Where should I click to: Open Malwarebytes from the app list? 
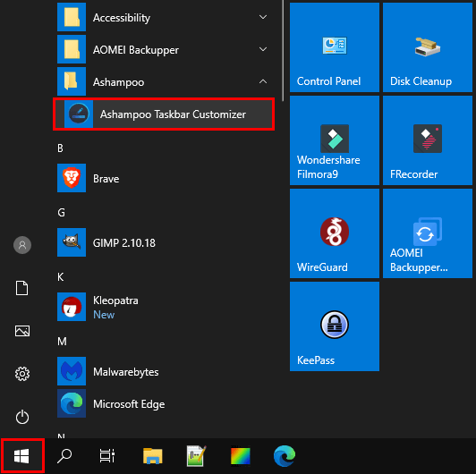[164, 371]
